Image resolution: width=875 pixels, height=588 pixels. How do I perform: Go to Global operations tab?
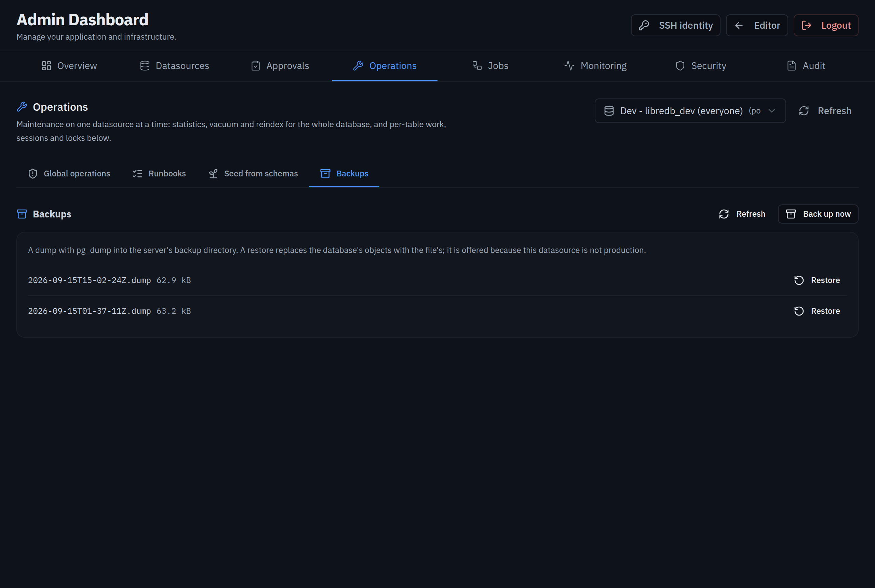(x=69, y=174)
